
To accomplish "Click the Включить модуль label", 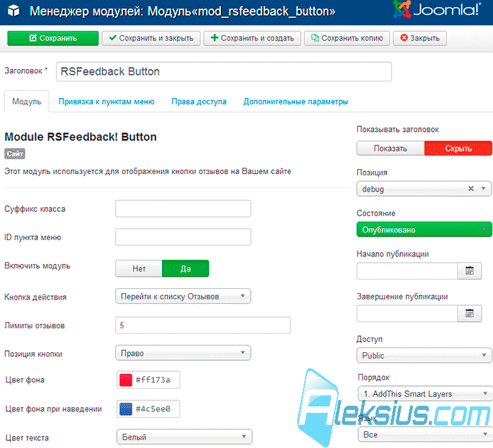I will (37, 266).
